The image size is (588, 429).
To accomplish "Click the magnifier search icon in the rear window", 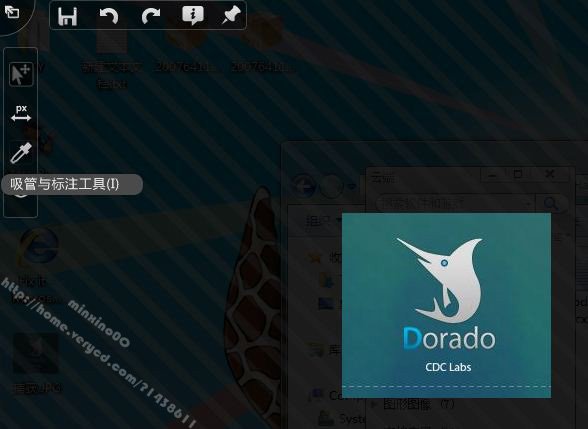I will 551,204.
